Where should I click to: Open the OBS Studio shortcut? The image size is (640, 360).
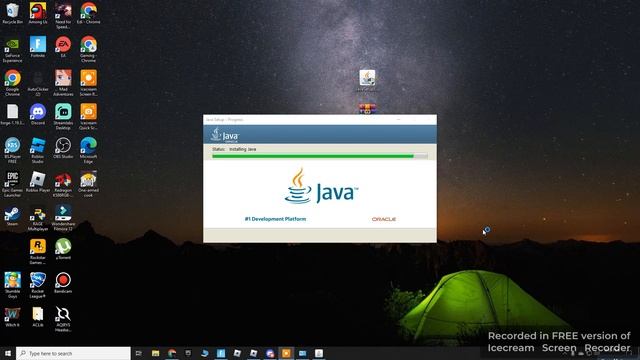click(x=63, y=148)
